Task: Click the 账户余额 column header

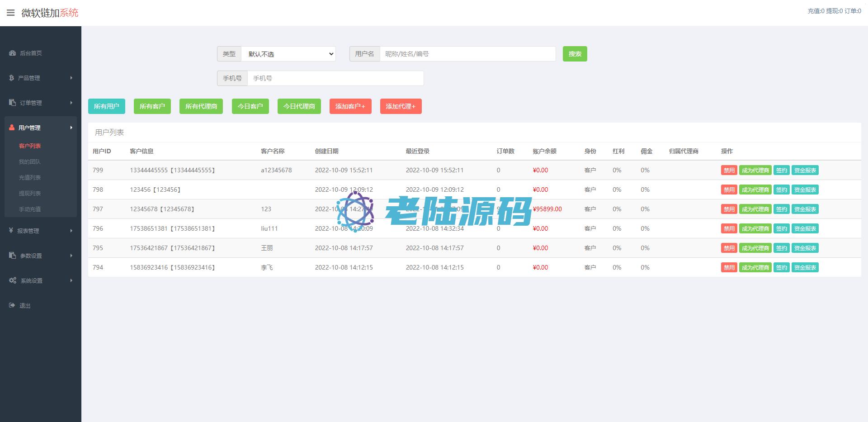Action: pos(544,151)
